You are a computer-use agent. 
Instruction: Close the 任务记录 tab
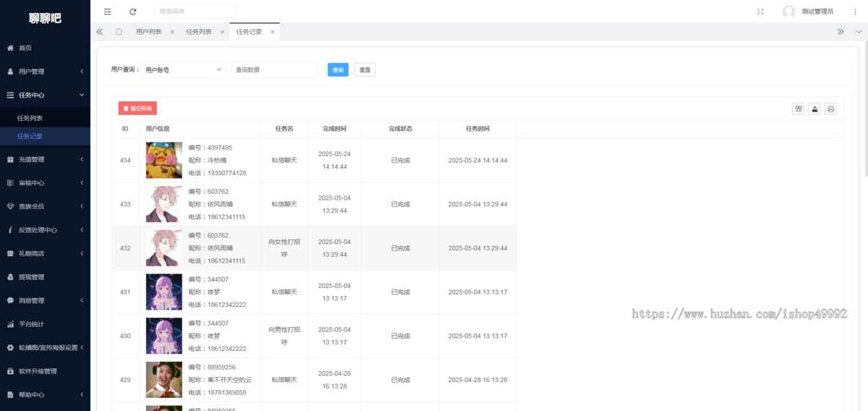click(x=273, y=32)
